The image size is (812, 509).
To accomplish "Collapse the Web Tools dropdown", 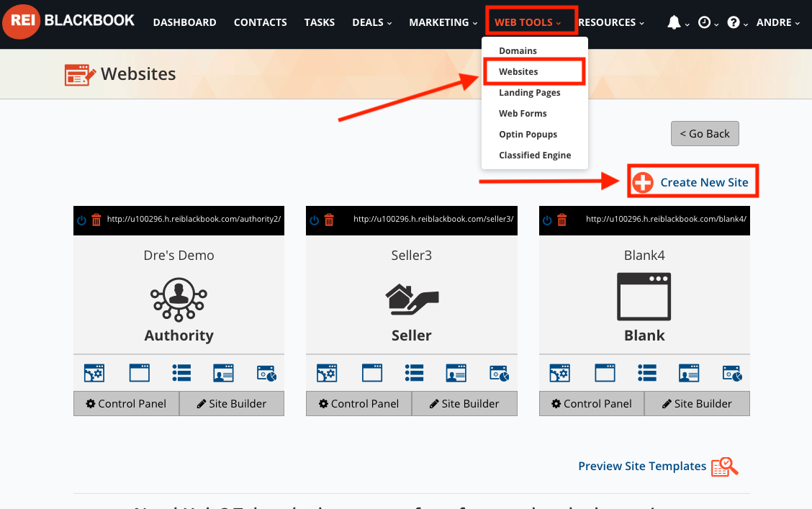I will click(x=528, y=22).
